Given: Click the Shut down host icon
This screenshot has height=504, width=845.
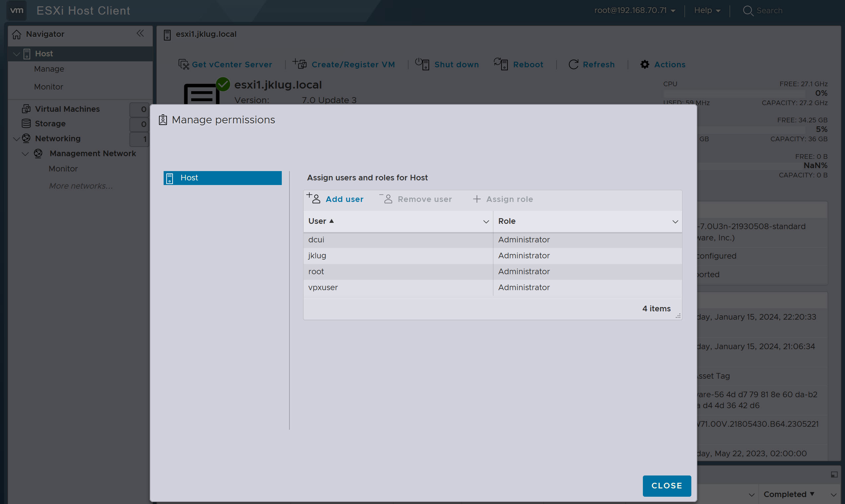Looking at the screenshot, I should [x=422, y=64].
